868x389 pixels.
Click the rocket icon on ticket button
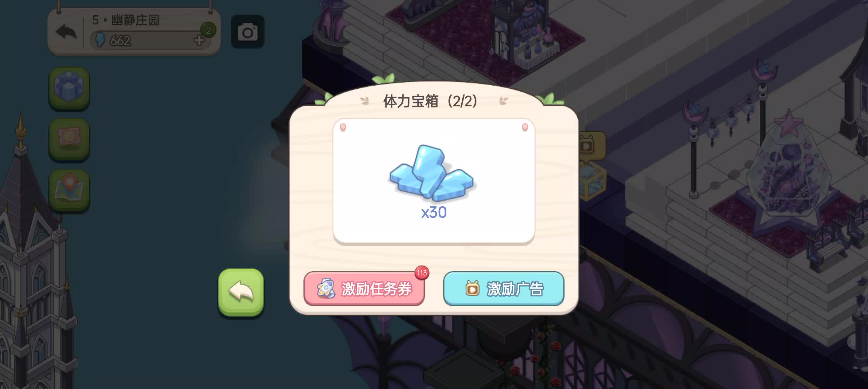point(326,289)
